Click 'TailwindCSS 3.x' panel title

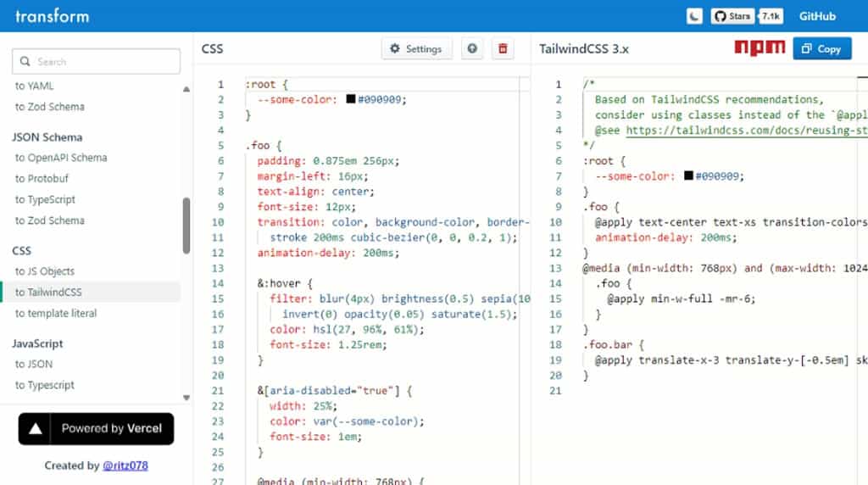(x=584, y=48)
